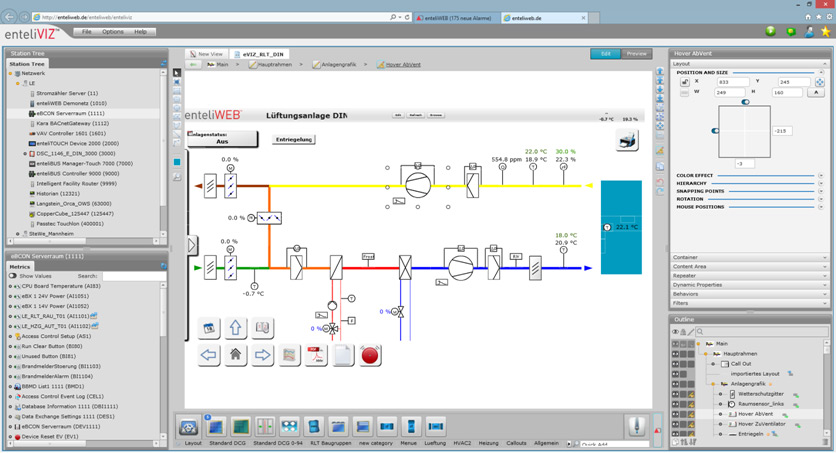The height and width of the screenshot is (453, 836).
Task: Click the up arrow navigation button
Action: pyautogui.click(x=235, y=328)
